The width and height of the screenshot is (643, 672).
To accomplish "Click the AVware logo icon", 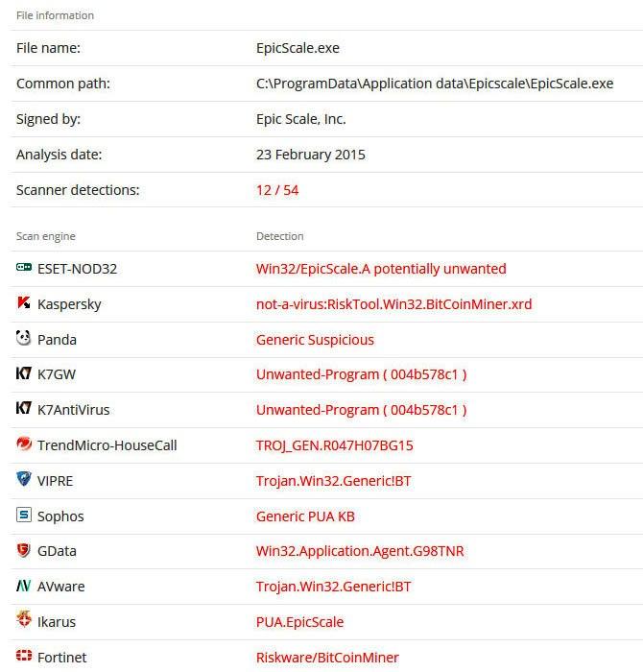I will point(24,585).
